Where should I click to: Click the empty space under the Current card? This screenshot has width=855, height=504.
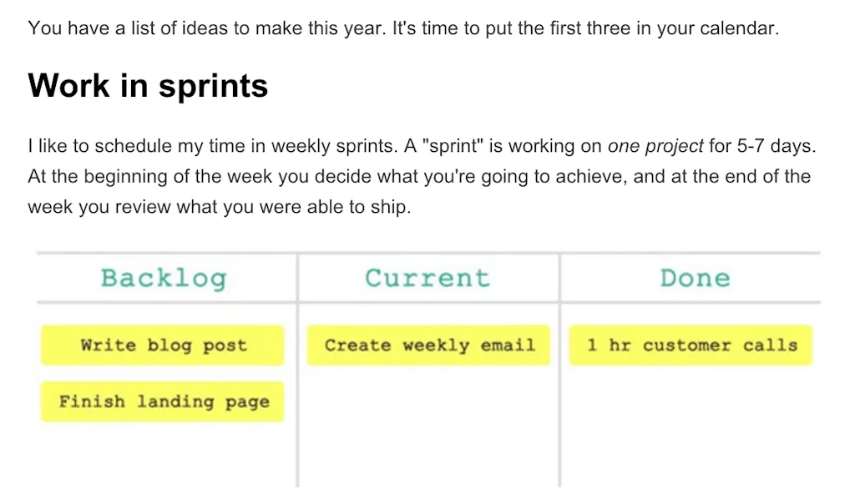tap(429, 426)
